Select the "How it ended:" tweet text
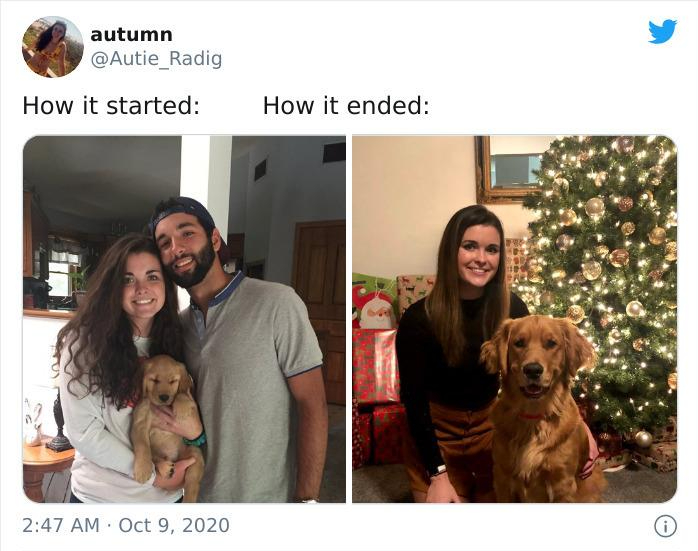 click(346, 106)
